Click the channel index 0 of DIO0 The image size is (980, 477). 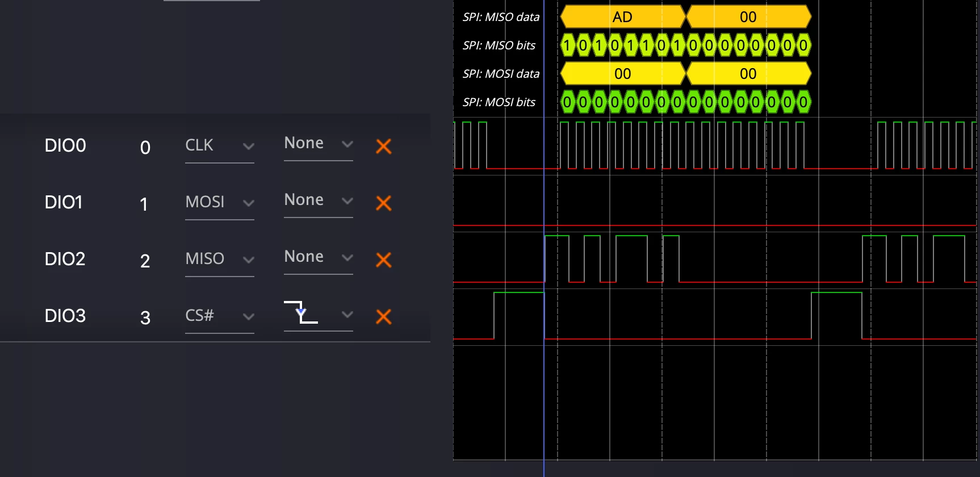[145, 148]
